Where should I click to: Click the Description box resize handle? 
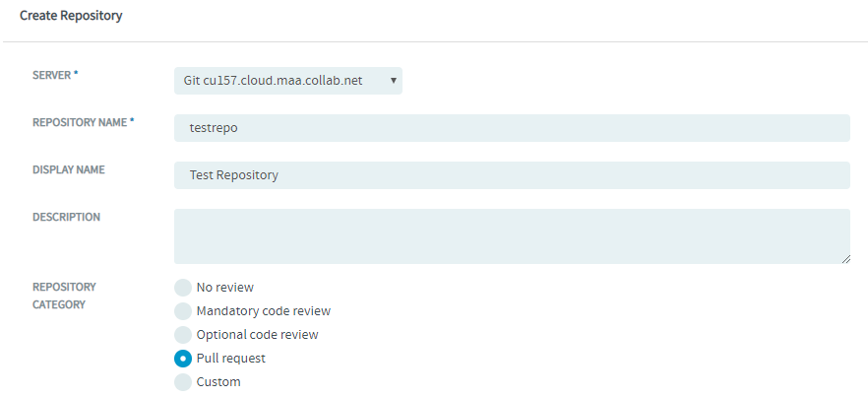point(846,259)
